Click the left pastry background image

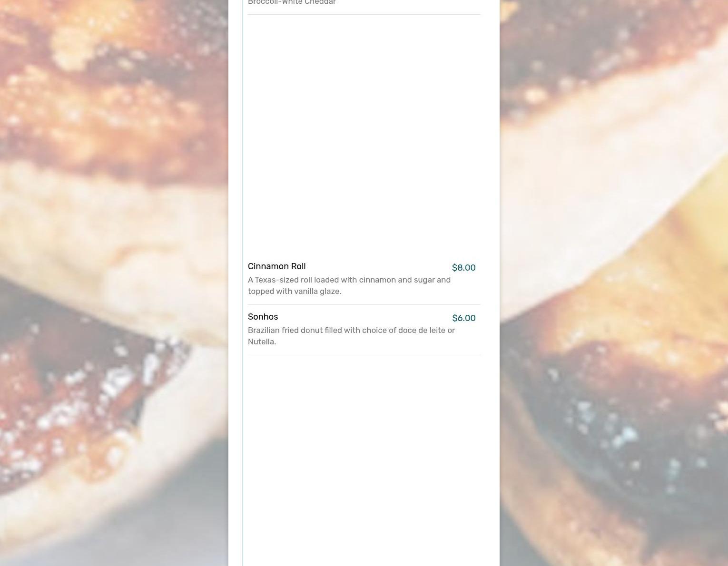[x=114, y=283]
